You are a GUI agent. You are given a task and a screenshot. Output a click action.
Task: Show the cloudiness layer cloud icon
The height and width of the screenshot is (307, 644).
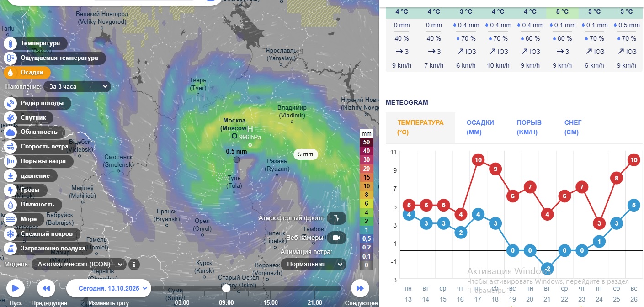[11, 132]
